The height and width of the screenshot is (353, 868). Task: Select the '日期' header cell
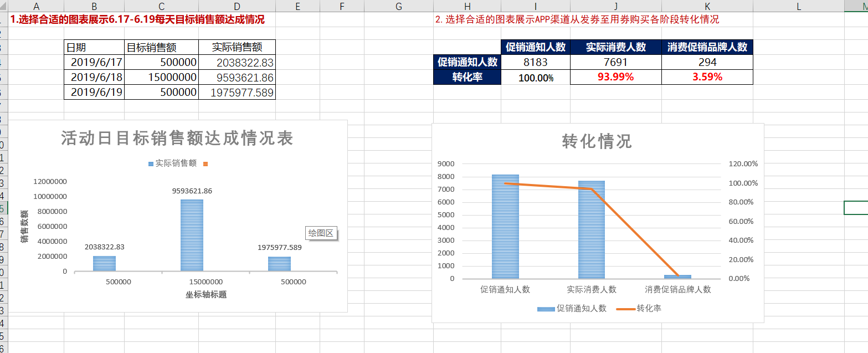point(94,47)
